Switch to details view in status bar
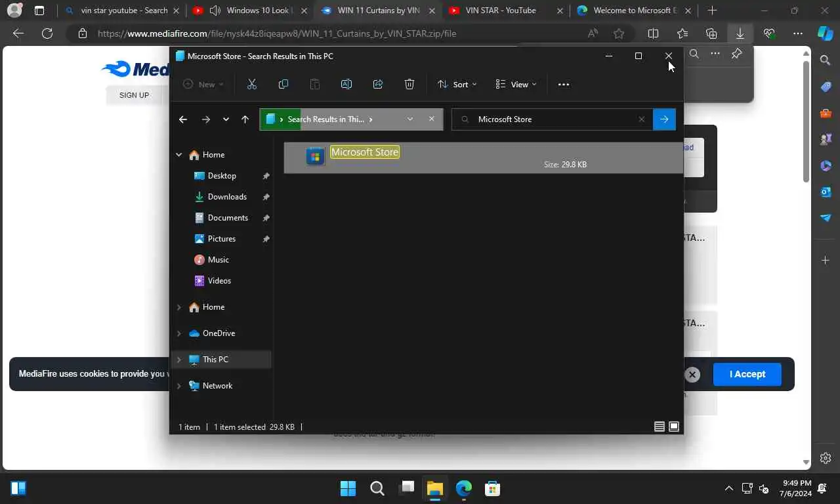The height and width of the screenshot is (504, 840). 660,427
